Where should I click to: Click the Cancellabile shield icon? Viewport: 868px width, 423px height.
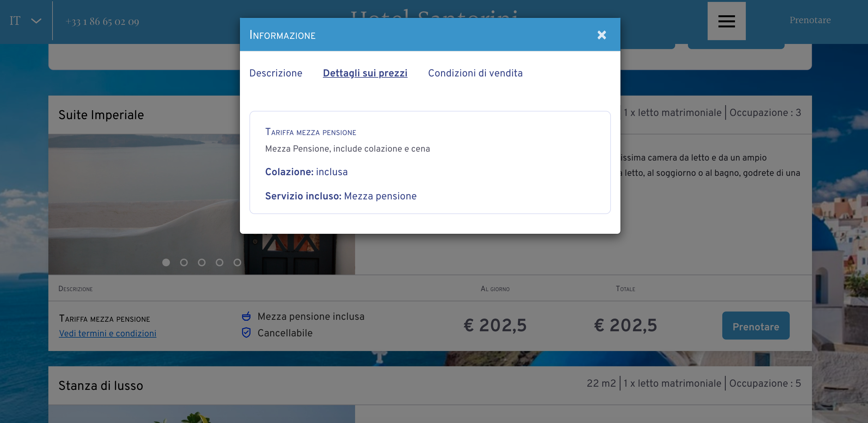[246, 333]
